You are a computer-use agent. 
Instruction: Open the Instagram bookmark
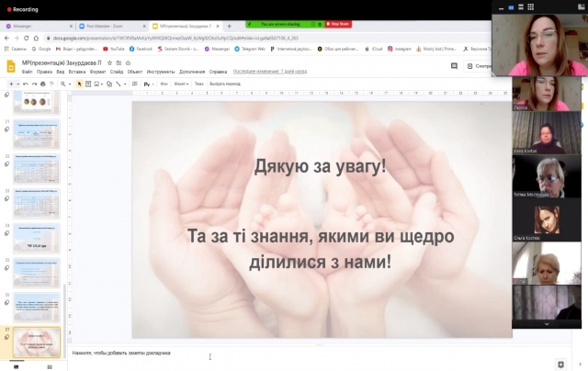pyautogui.click(x=400, y=49)
